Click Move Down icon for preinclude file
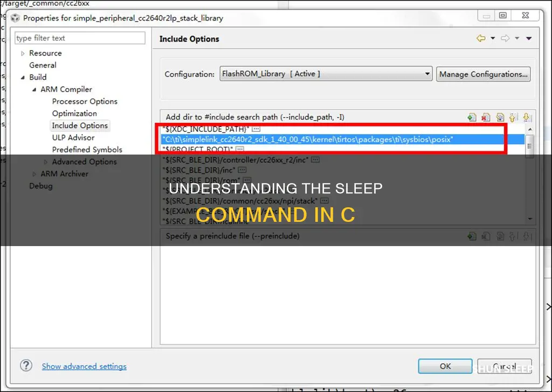Image resolution: width=552 pixels, height=392 pixels. pos(527,236)
